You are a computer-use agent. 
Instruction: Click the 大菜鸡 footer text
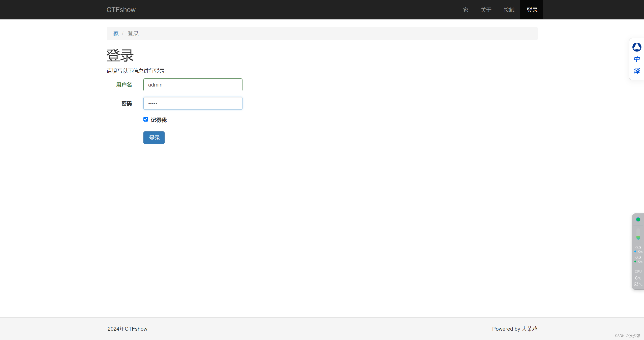[529, 329]
